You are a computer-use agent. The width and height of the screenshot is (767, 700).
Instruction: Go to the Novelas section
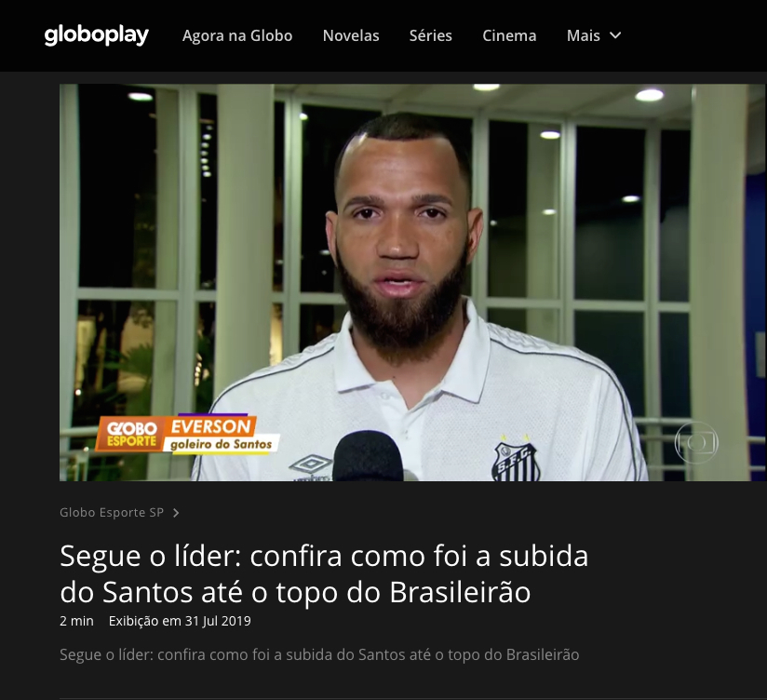click(x=351, y=35)
